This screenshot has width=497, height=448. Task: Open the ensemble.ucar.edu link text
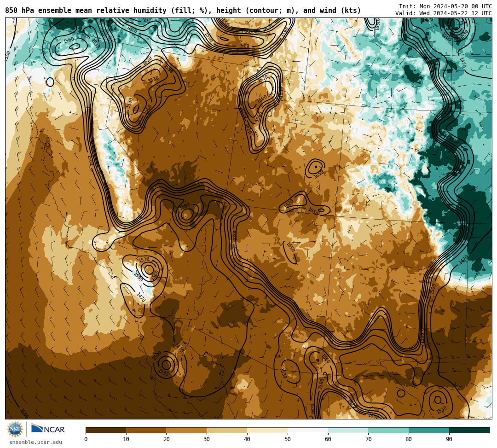(x=36, y=442)
